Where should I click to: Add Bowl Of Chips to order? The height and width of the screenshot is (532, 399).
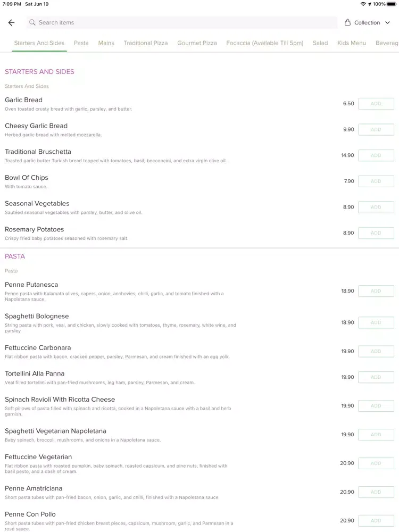(x=376, y=181)
